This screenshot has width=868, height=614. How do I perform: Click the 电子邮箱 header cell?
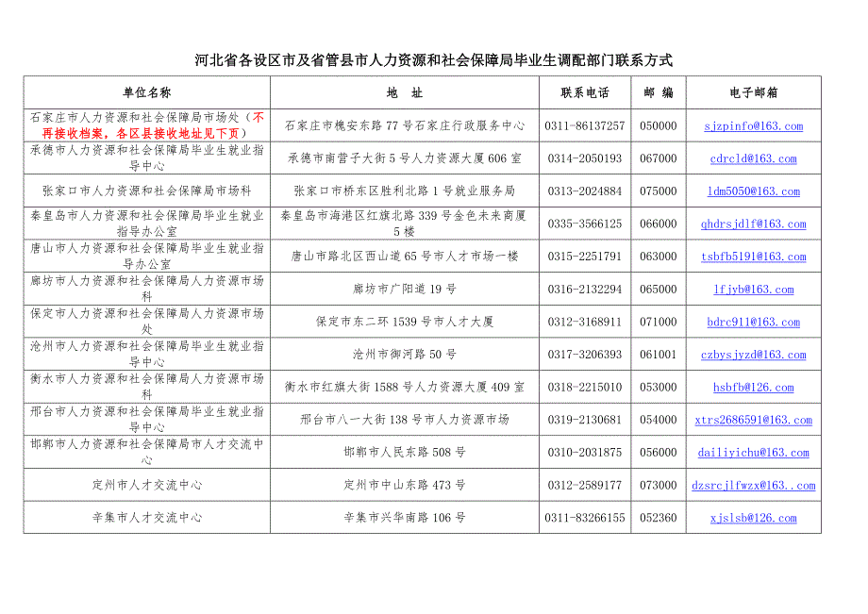point(753,93)
